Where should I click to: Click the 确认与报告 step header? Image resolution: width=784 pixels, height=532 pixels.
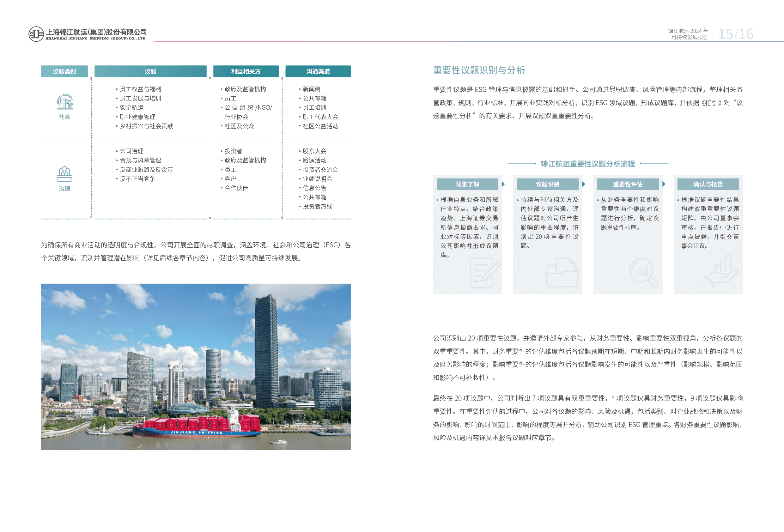click(708, 184)
